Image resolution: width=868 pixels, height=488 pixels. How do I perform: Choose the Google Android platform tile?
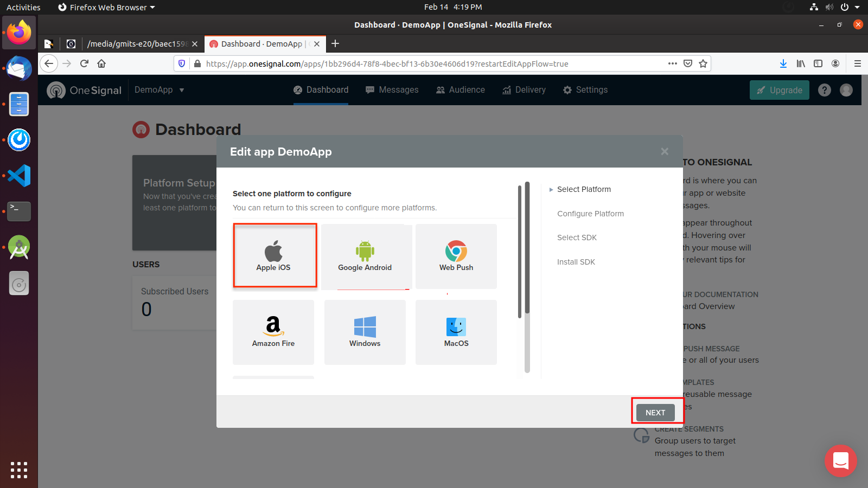click(366, 256)
